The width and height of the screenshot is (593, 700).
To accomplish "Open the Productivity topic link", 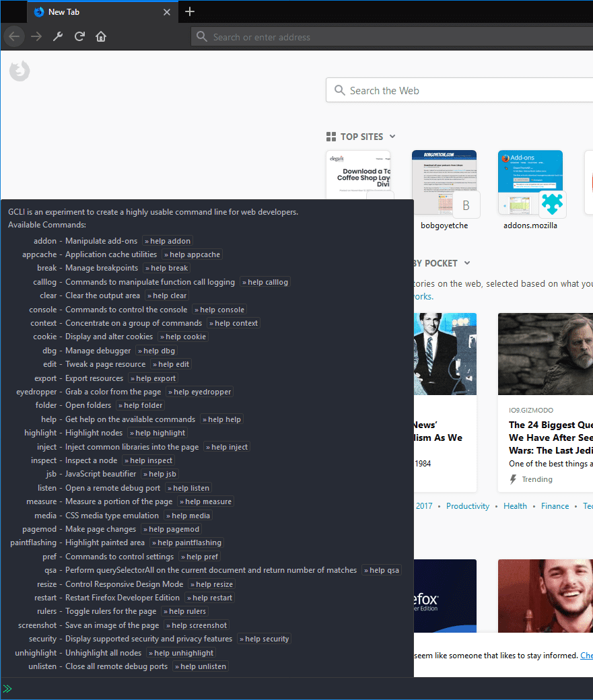I will pyautogui.click(x=468, y=505).
